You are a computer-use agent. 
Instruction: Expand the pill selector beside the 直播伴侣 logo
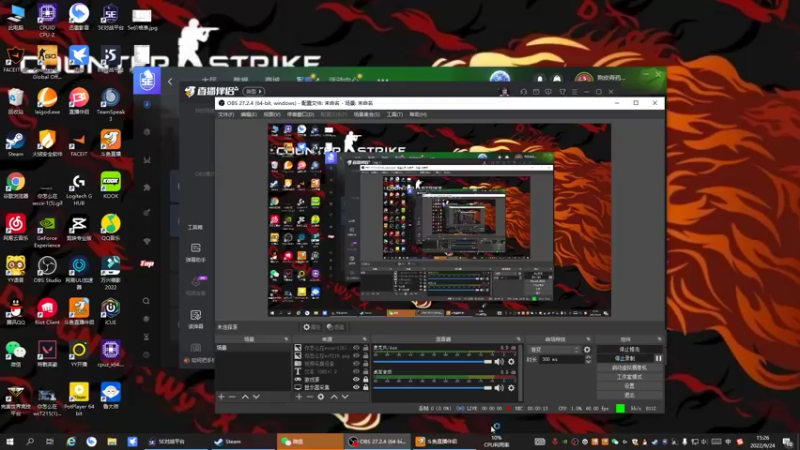point(254,92)
